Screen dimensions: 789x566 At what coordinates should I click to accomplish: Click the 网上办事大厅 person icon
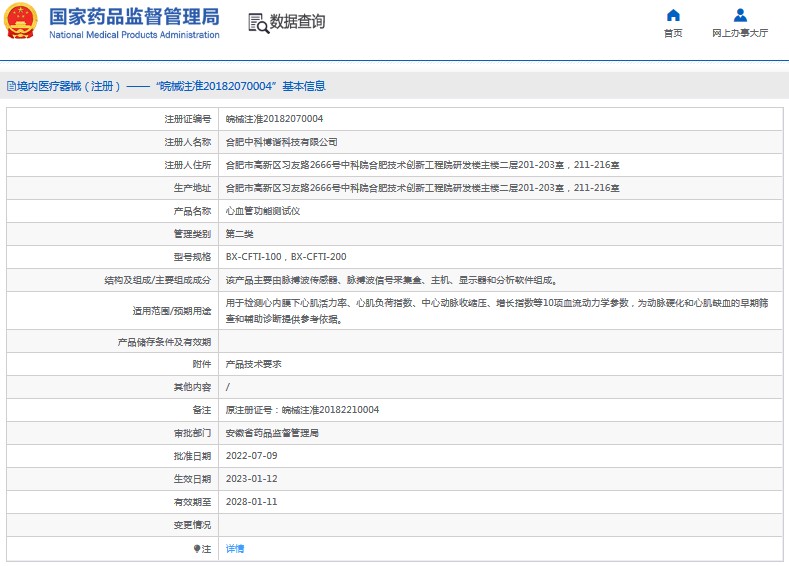click(x=740, y=15)
